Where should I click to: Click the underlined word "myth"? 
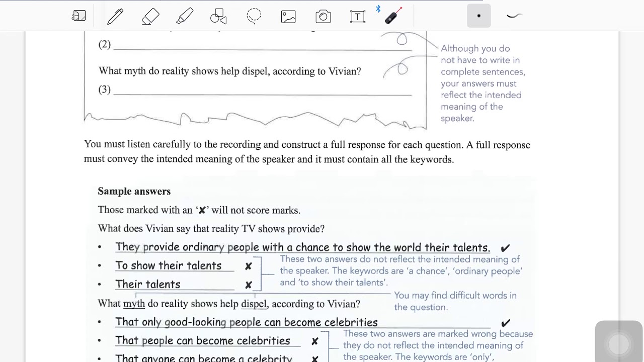coord(134,304)
